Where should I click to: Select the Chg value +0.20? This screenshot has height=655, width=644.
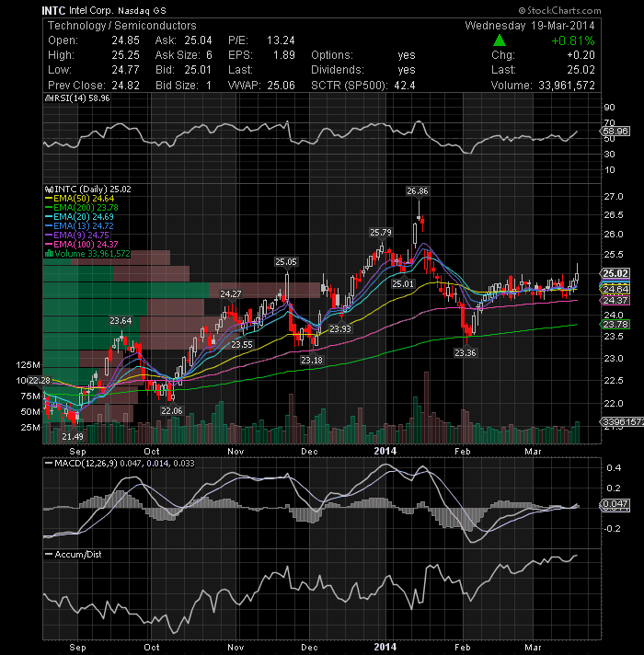(581, 55)
